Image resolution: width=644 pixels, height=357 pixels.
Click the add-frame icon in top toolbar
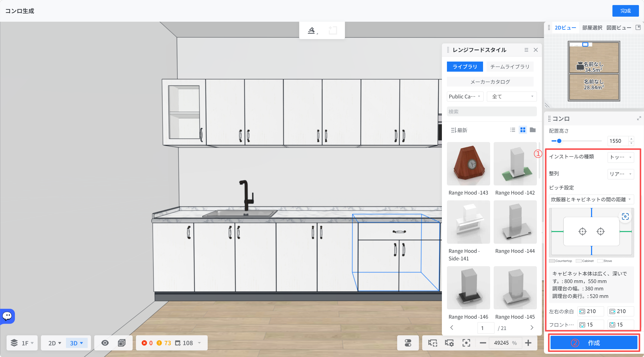click(333, 31)
